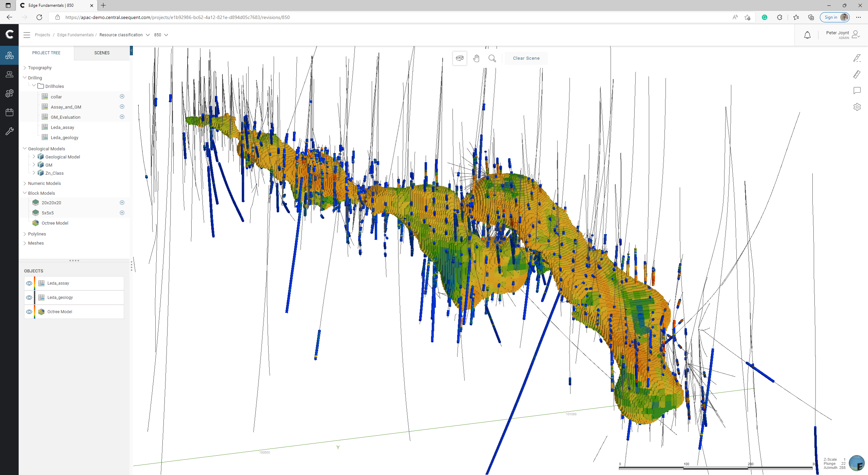Open notifications bell
The width and height of the screenshot is (868, 475).
point(807,35)
